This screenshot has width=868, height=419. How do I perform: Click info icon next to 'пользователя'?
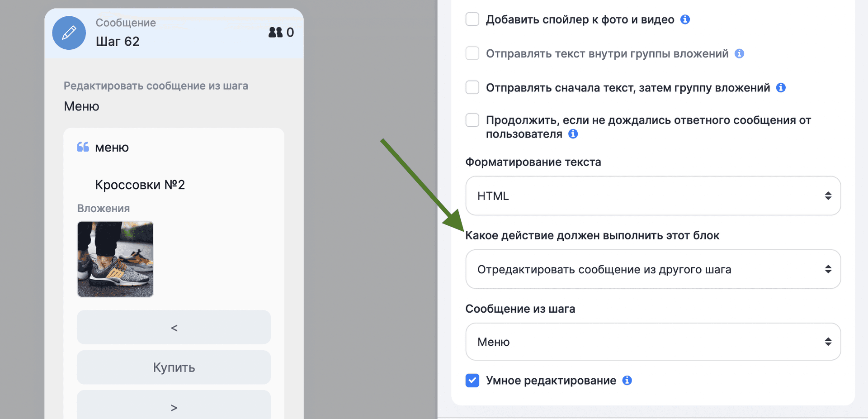click(x=573, y=134)
